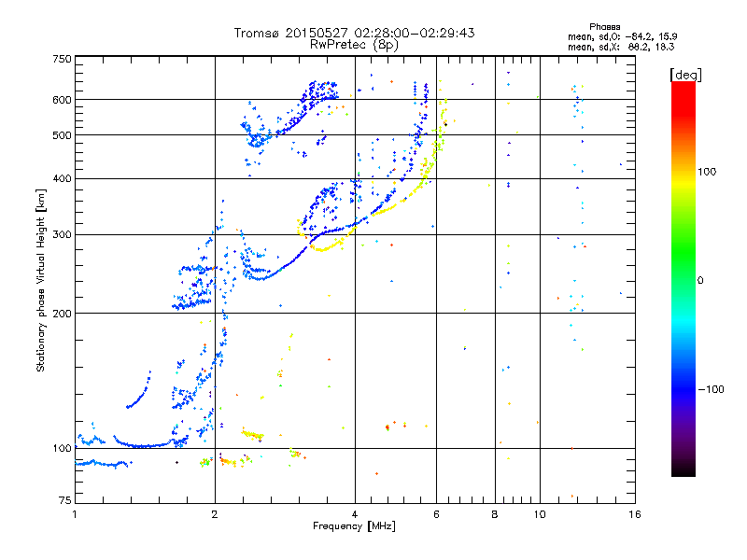Click the x-axis label '8'

tap(495, 514)
